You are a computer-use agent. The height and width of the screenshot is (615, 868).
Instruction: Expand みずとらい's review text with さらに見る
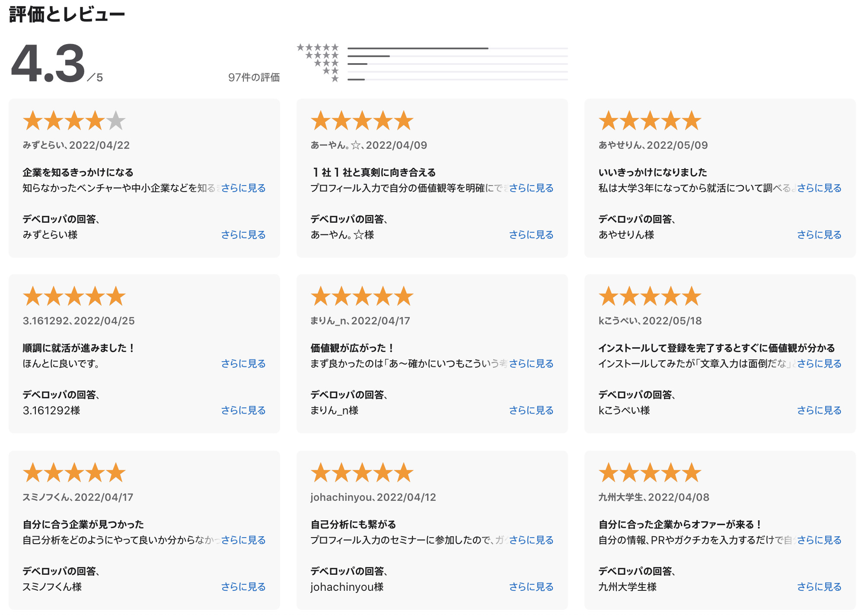(x=243, y=188)
